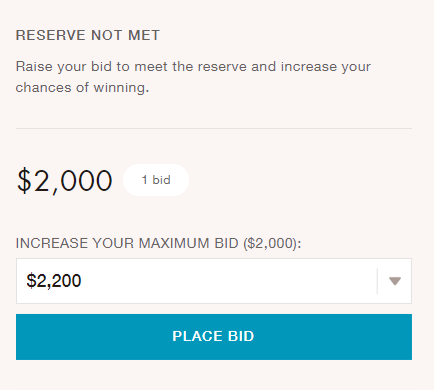Click the $2,000 current bid price
The height and width of the screenshot is (390, 434).
(65, 181)
